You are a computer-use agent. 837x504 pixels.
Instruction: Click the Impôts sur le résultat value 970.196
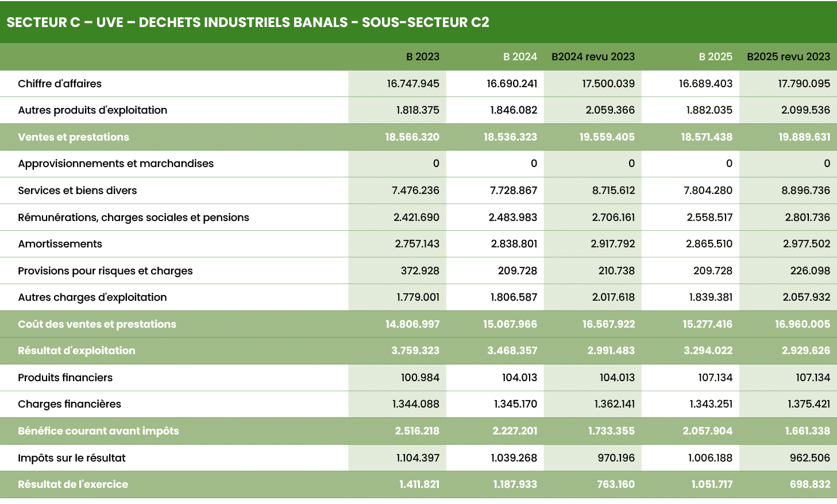click(x=617, y=458)
